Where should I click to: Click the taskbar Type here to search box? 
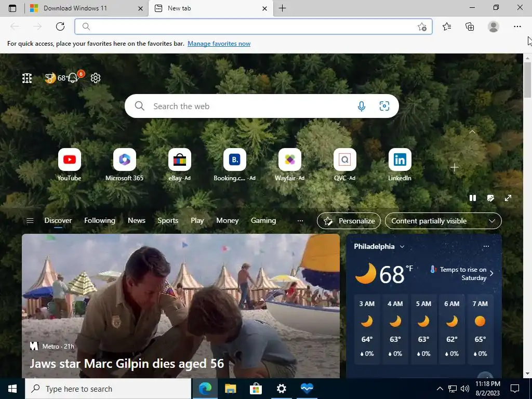pyautogui.click(x=108, y=389)
